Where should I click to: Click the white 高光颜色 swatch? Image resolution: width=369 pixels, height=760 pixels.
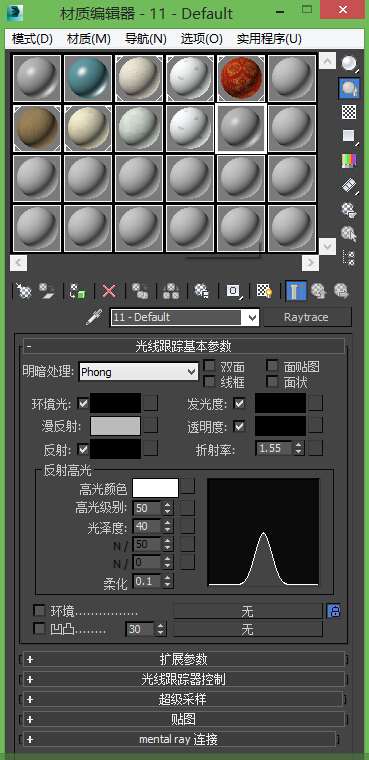click(x=156, y=488)
